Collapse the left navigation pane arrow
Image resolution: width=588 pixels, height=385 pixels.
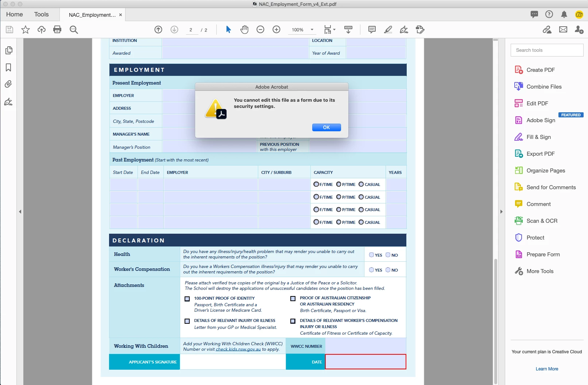(x=20, y=211)
